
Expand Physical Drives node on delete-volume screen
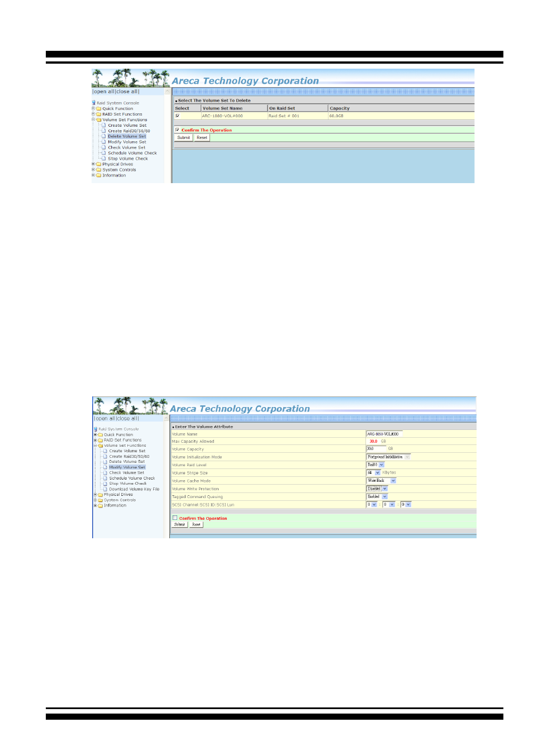pos(93,164)
